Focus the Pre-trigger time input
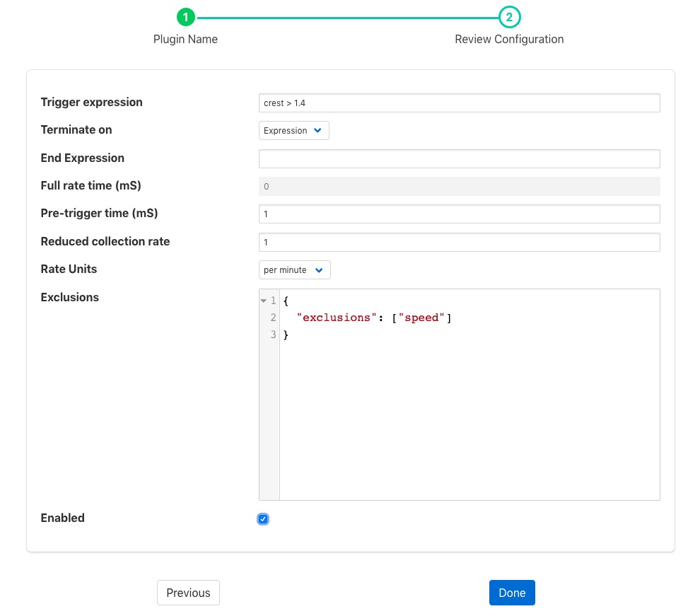 pyautogui.click(x=459, y=214)
